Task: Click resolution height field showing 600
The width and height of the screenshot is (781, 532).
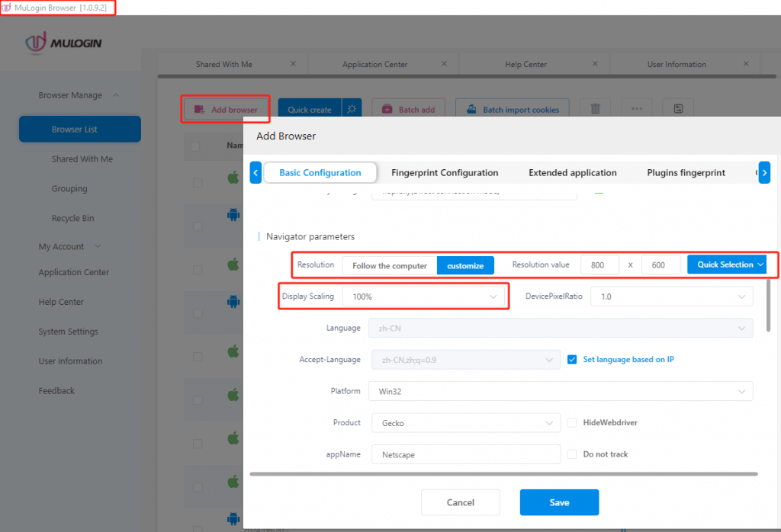Action: 661,264
